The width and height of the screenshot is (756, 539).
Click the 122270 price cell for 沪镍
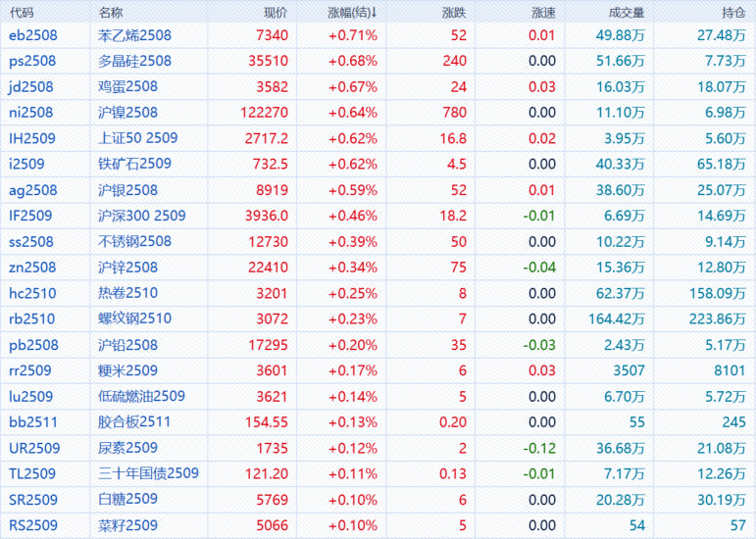(x=263, y=113)
